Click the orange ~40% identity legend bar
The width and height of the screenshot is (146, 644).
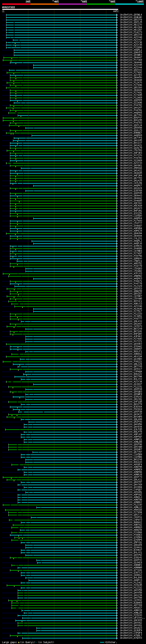click(45, 4)
